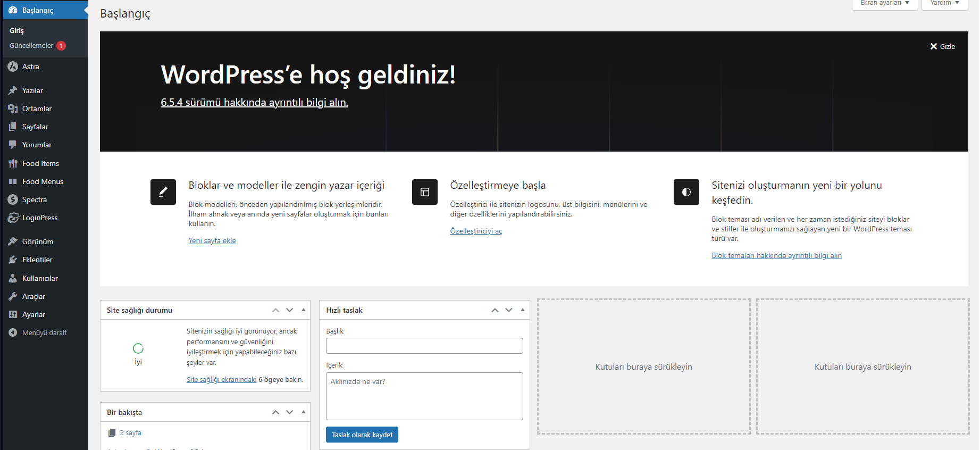This screenshot has height=450, width=980.
Task: Click the layout customizer icon in welcome panel
Action: pos(425,192)
